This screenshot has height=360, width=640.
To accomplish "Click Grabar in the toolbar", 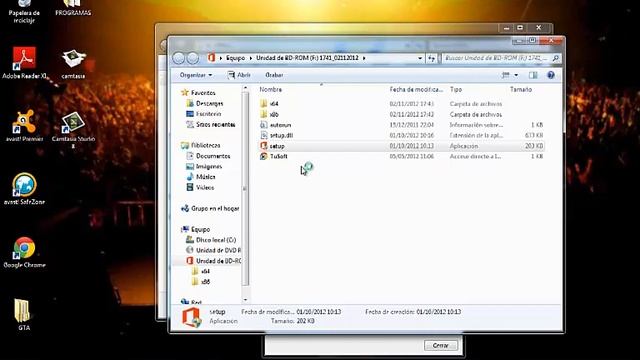I will [x=274, y=75].
